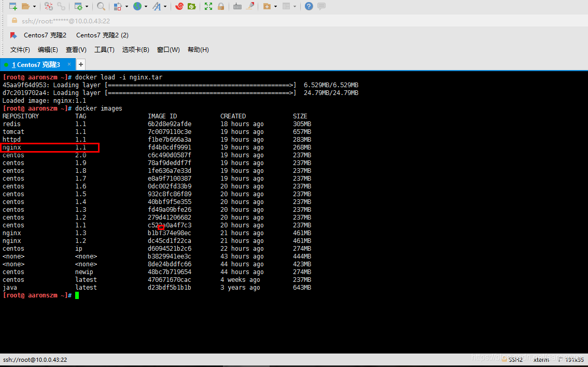588x367 pixels.
Task: Click the centos tag 'newip'
Action: click(x=84, y=272)
